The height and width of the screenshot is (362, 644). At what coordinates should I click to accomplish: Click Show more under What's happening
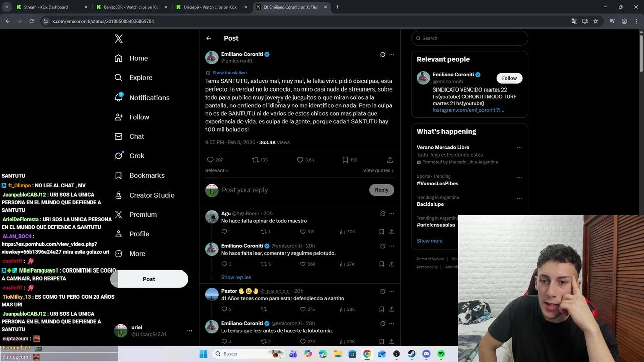coord(430,241)
